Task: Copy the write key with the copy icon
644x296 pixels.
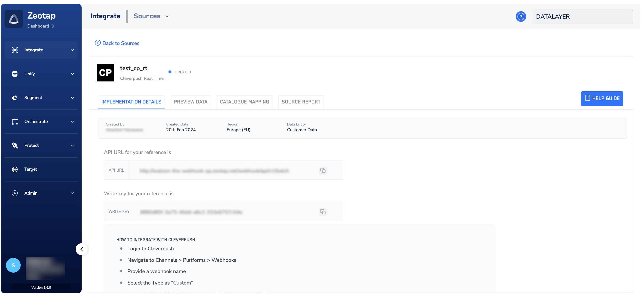Action: pos(323,212)
